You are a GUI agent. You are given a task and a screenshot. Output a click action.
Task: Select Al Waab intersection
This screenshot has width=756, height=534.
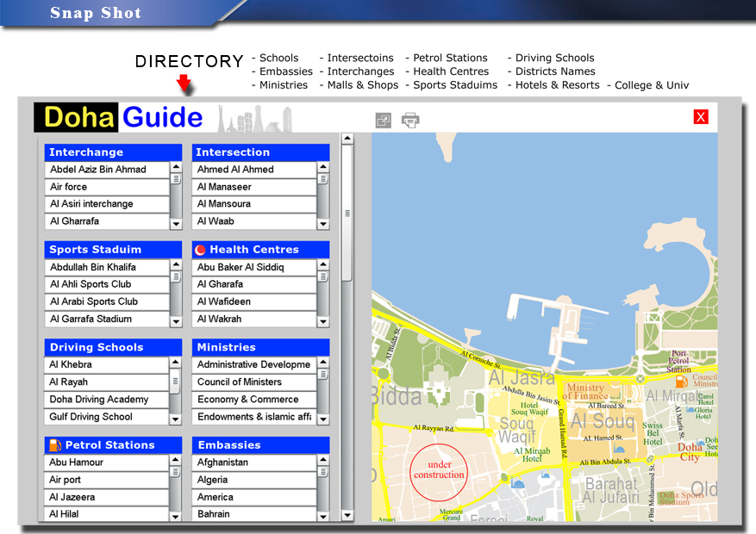pyautogui.click(x=254, y=221)
